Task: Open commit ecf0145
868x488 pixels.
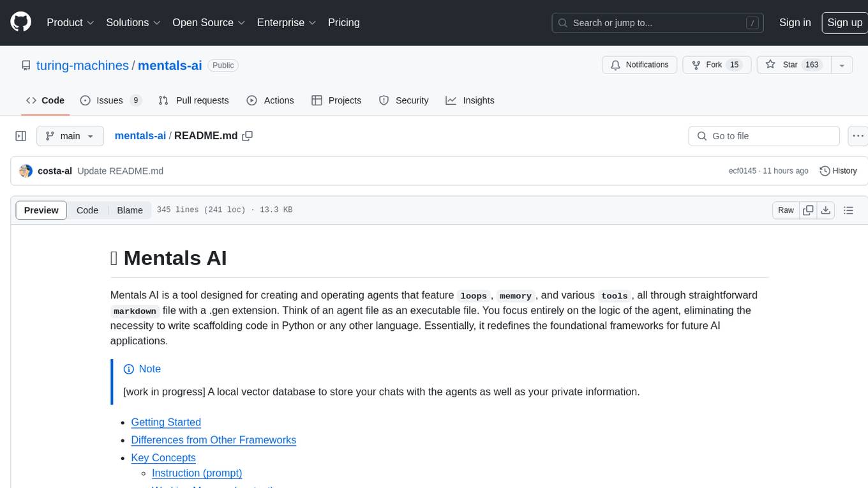Action: 742,171
